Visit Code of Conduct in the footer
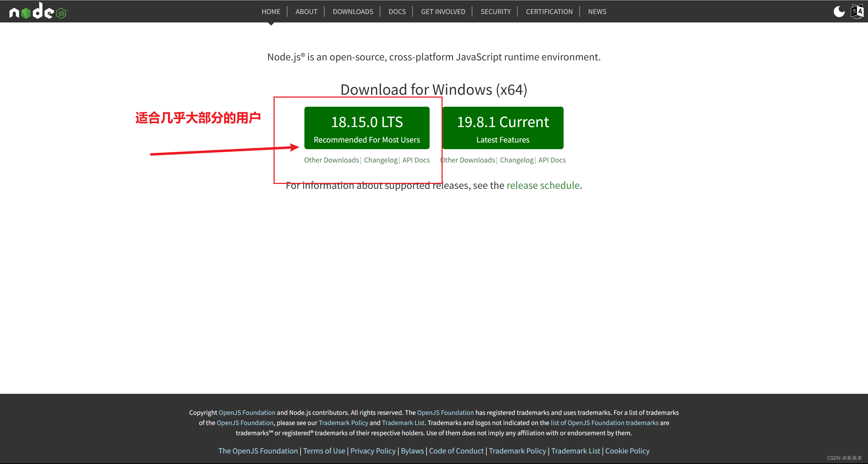Image resolution: width=868 pixels, height=464 pixels. (456, 451)
